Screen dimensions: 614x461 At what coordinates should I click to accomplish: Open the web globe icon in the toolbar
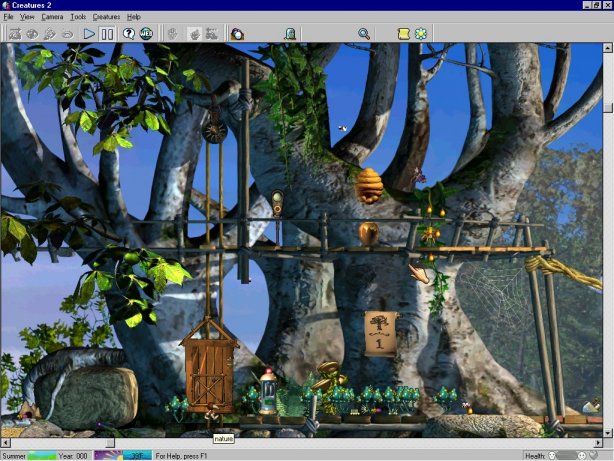[x=147, y=34]
